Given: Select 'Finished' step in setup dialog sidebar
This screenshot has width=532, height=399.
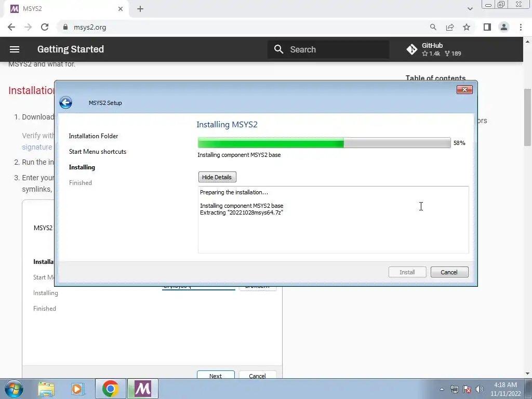Looking at the screenshot, I should pyautogui.click(x=81, y=183).
